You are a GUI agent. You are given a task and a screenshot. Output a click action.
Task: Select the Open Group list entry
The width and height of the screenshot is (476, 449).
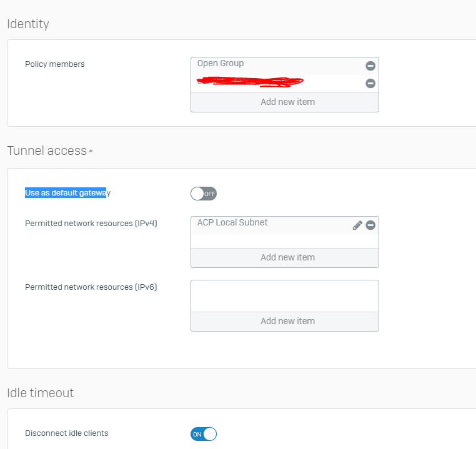click(x=250, y=64)
